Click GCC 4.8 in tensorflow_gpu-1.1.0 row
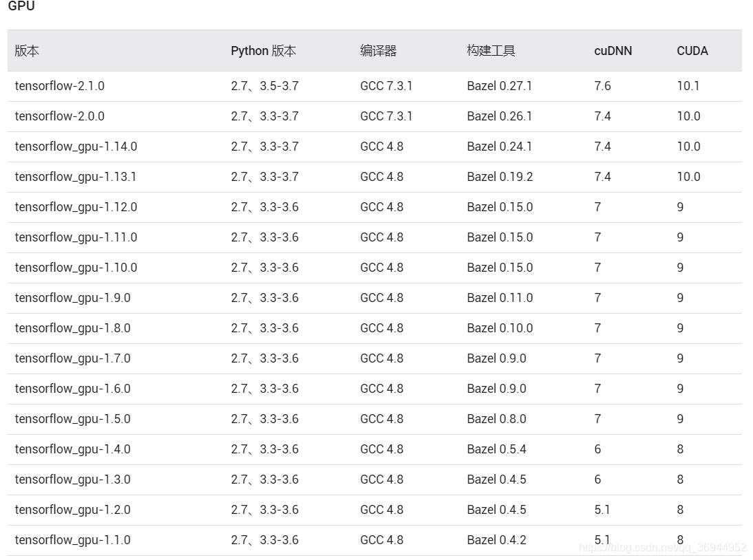Viewport: 753px width, 560px height. pyautogui.click(x=382, y=539)
